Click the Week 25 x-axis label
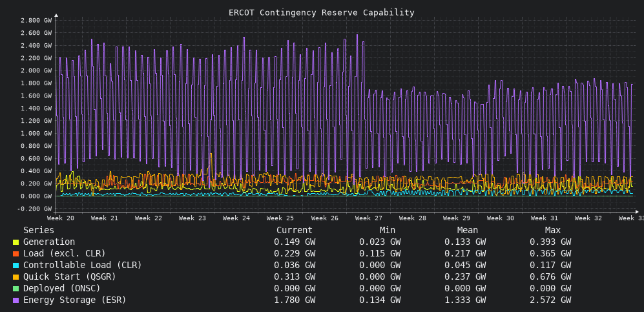Image resolution: width=644 pixels, height=312 pixels. [280, 218]
